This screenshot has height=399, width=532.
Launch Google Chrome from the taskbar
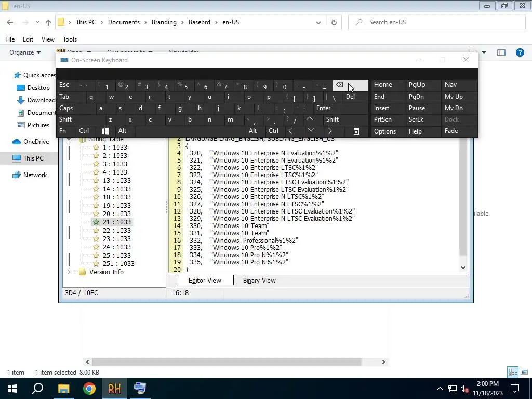point(89,389)
